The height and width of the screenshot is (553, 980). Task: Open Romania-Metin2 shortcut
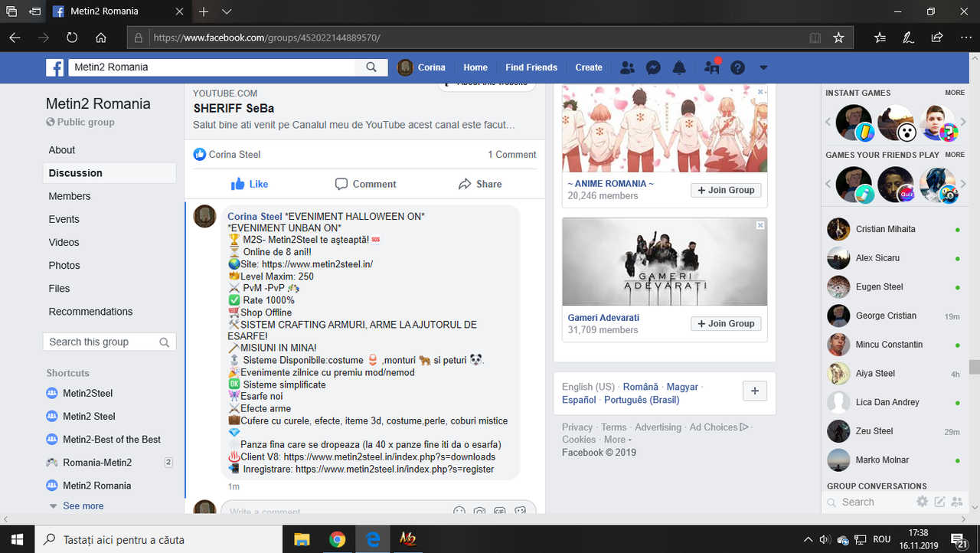click(x=97, y=462)
